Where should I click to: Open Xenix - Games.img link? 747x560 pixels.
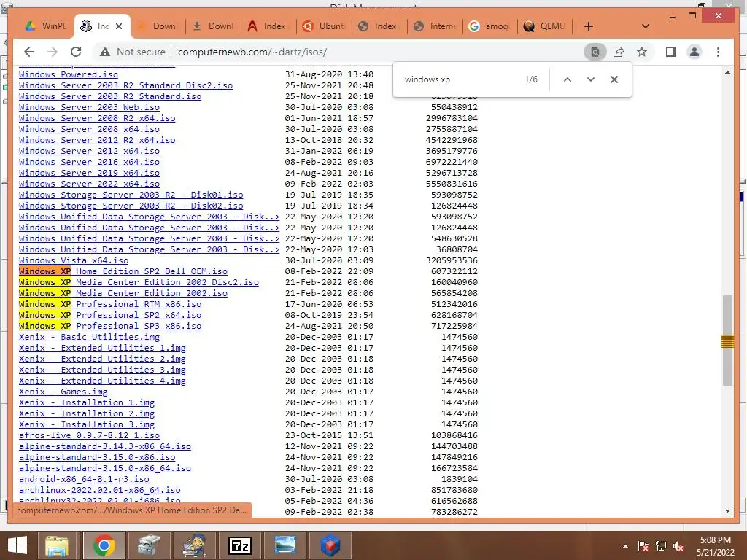[63, 392]
